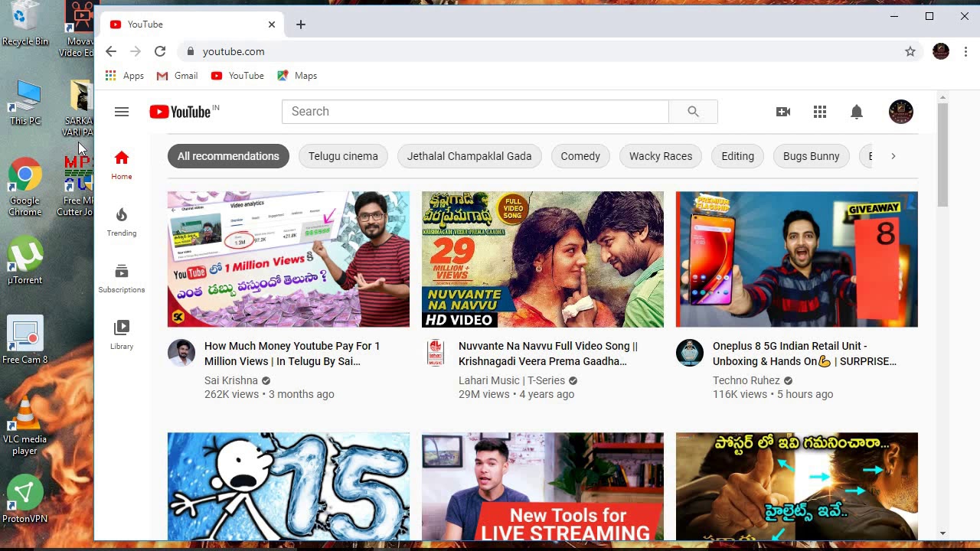Image resolution: width=980 pixels, height=551 pixels.
Task: Click the Sai Krishna channel name
Action: tap(231, 380)
